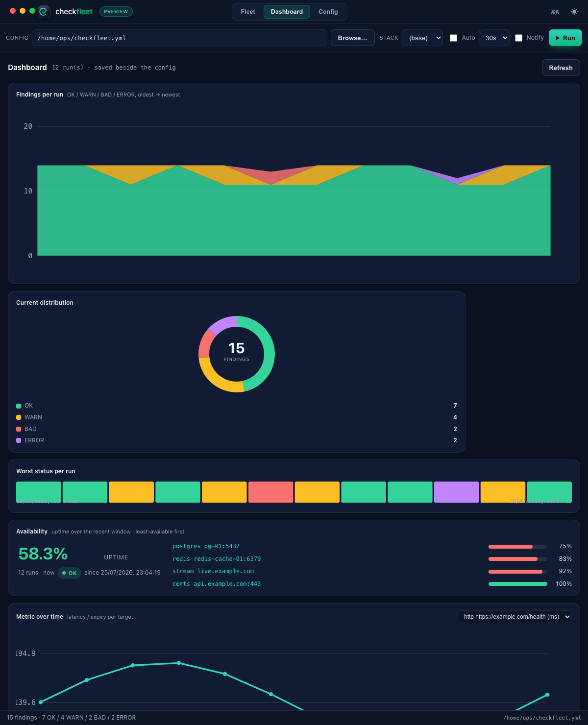Open the ⌘K command palette shortcut
Viewport: 588px width, 725px height.
(x=555, y=12)
